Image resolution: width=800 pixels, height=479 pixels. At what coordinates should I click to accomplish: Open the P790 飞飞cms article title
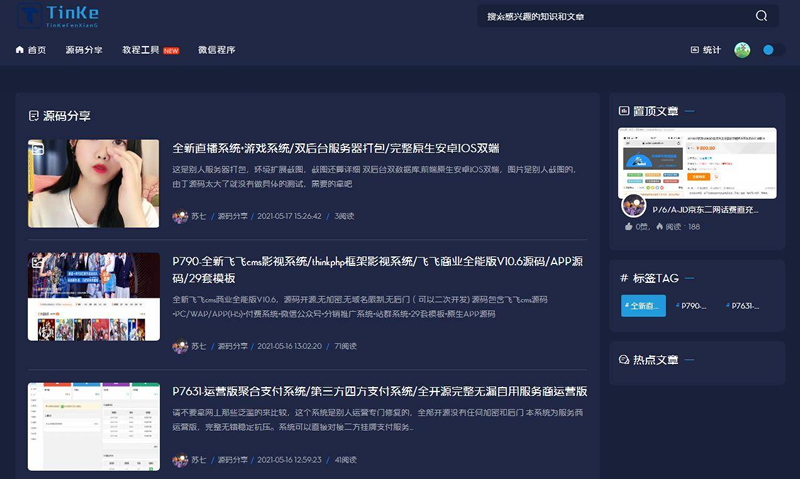coord(377,260)
